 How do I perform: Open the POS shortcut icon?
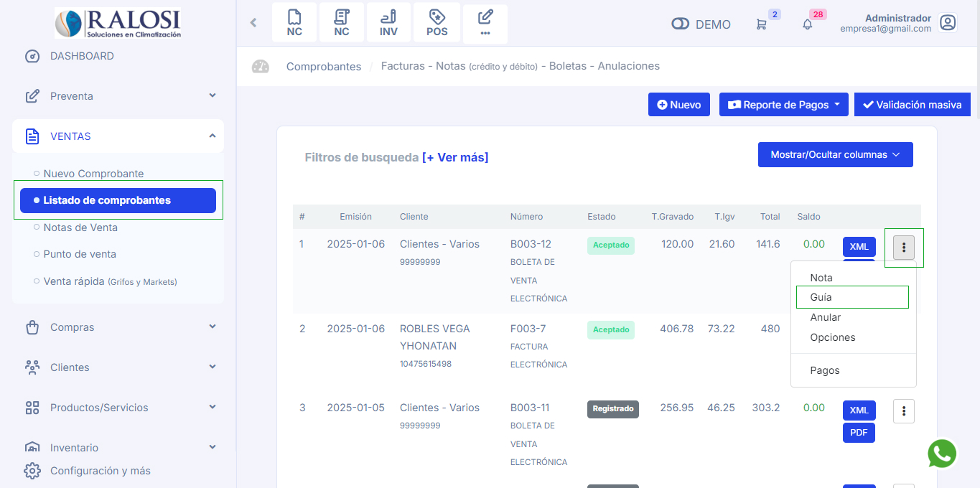click(x=437, y=23)
